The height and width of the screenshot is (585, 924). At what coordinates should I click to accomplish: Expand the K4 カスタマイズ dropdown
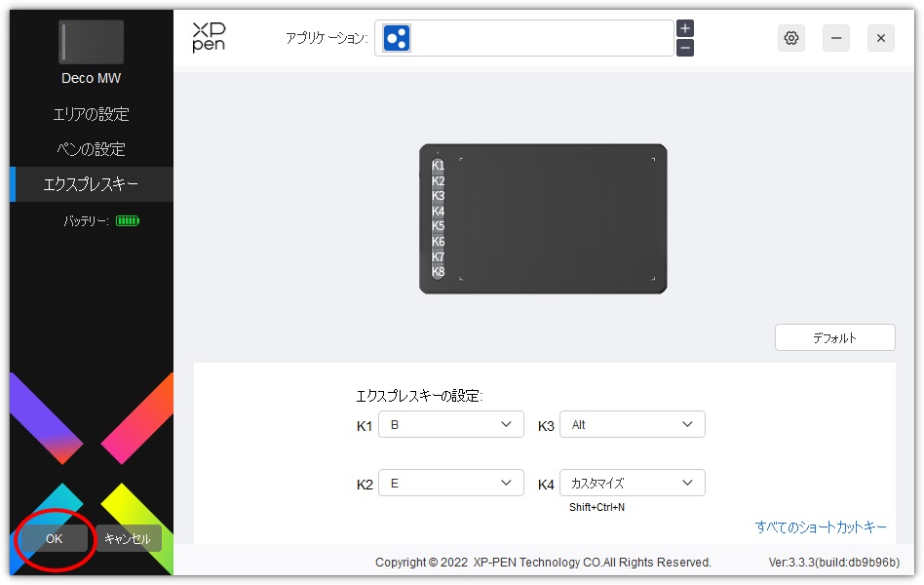tap(632, 484)
